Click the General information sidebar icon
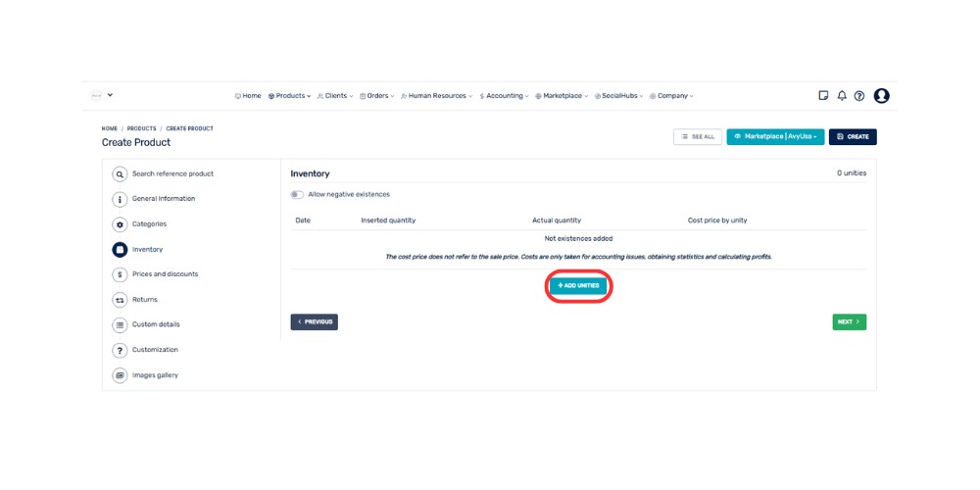The height and width of the screenshot is (490, 980). (120, 199)
